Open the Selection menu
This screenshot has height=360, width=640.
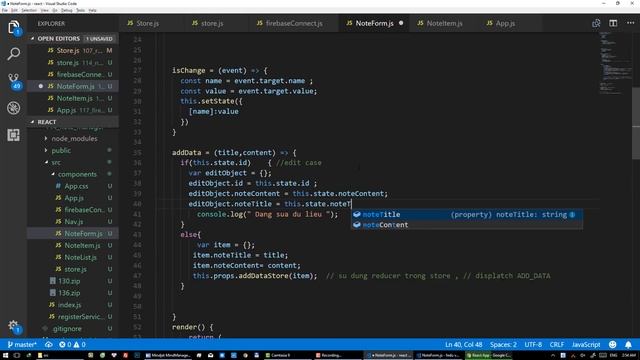coord(29,10)
